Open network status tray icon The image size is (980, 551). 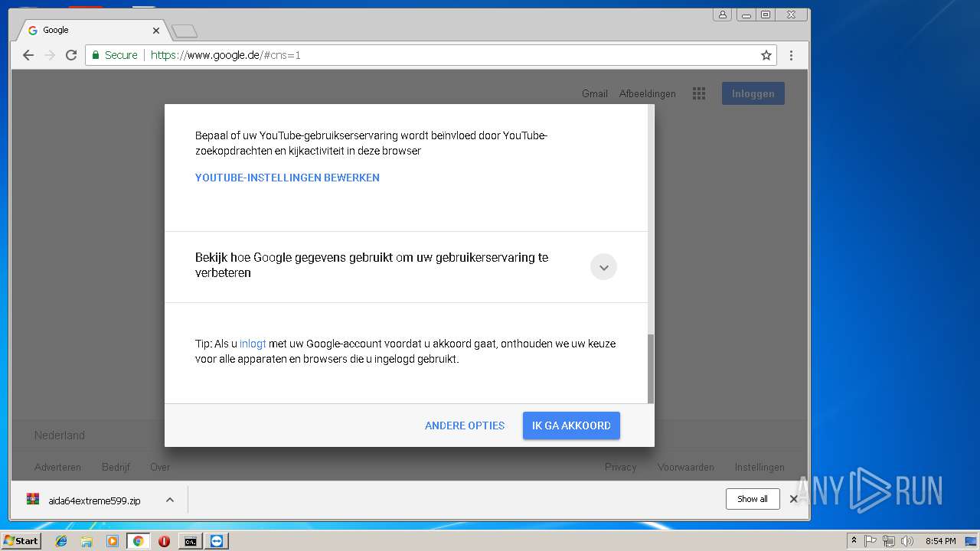pyautogui.click(x=889, y=541)
